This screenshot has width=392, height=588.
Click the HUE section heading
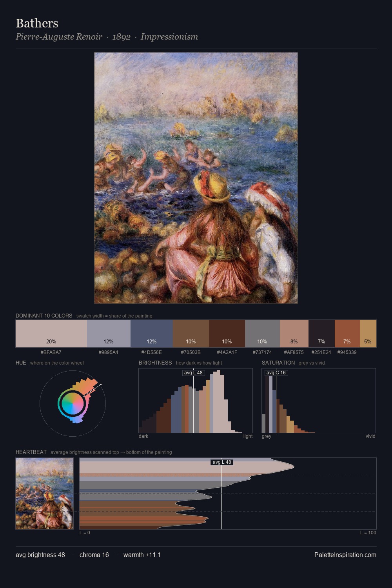(x=21, y=363)
